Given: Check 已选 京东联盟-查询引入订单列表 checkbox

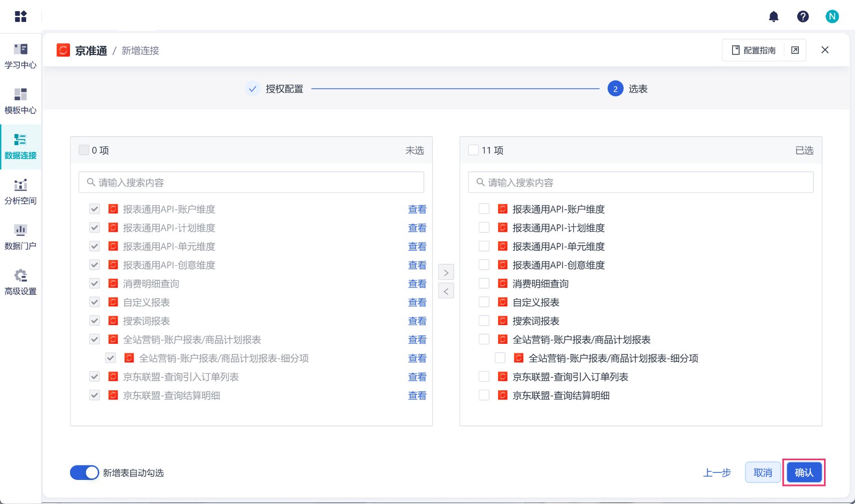Looking at the screenshot, I should [484, 377].
